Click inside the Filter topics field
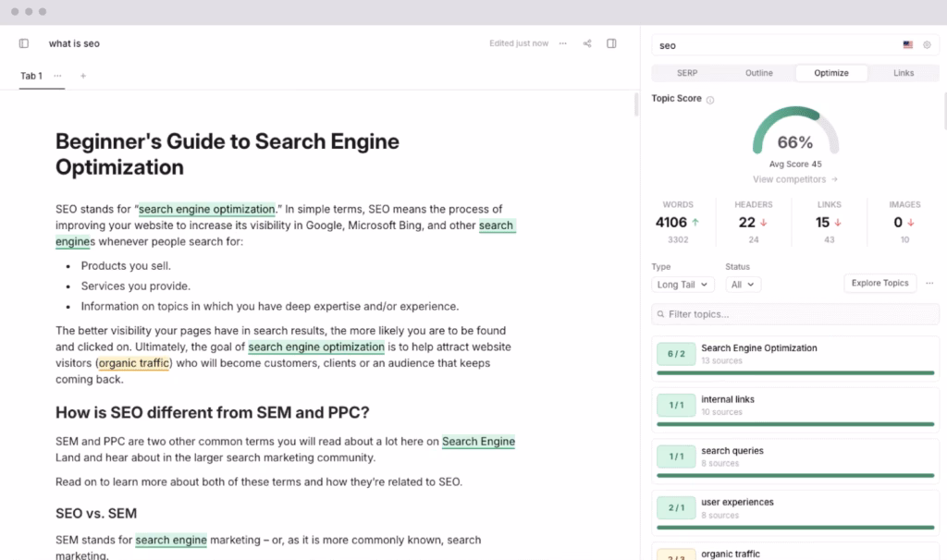 [x=795, y=315]
